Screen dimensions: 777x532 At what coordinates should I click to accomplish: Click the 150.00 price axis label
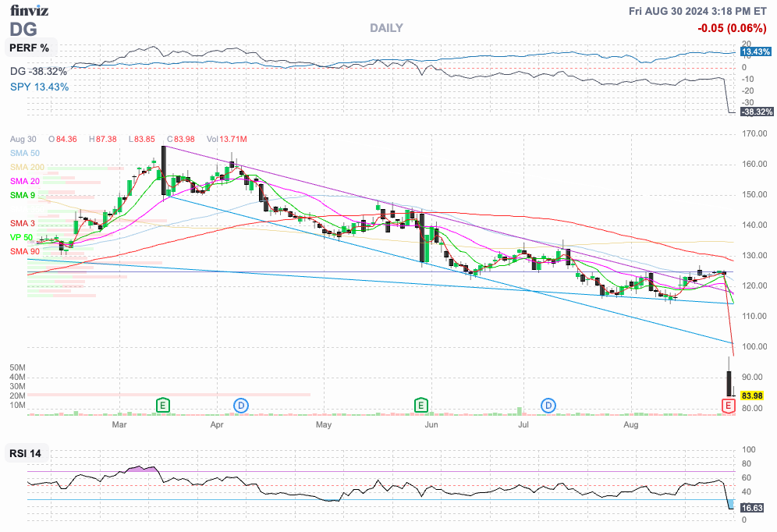pyautogui.click(x=754, y=195)
